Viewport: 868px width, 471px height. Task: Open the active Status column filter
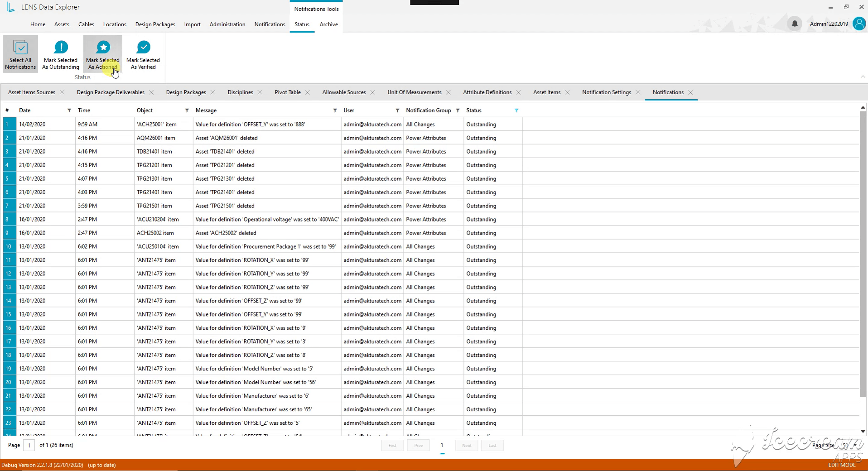[x=516, y=111]
